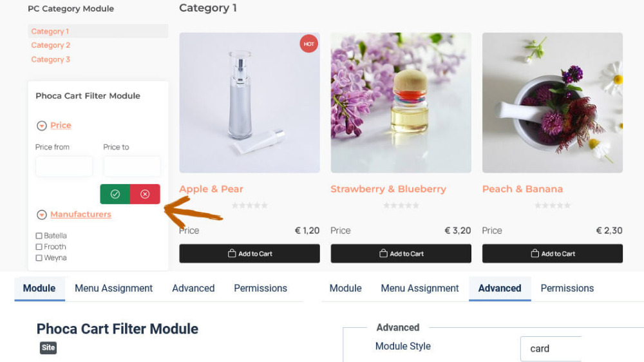Check the Batella manufacturer checkbox
The height and width of the screenshot is (362, 644).
coord(39,236)
